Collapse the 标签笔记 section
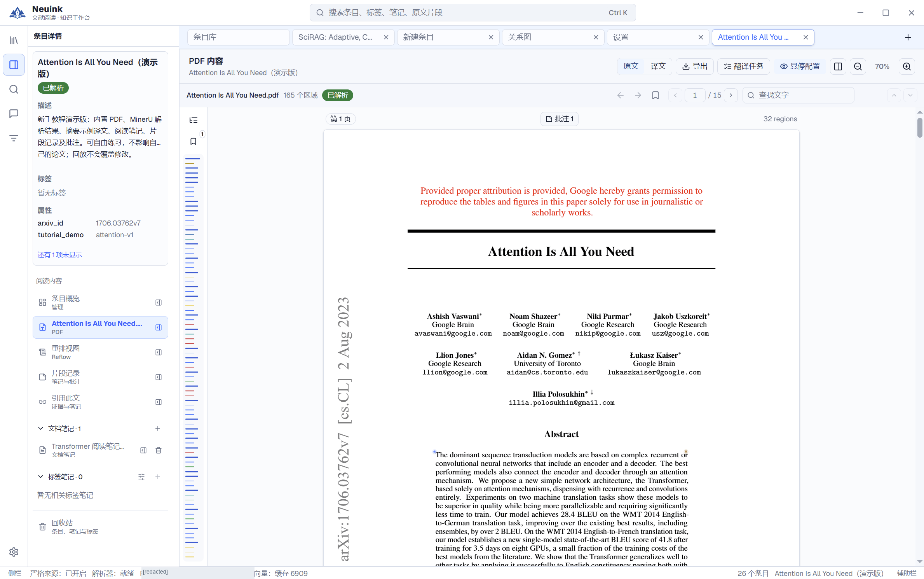The image size is (924, 579). pos(40,477)
